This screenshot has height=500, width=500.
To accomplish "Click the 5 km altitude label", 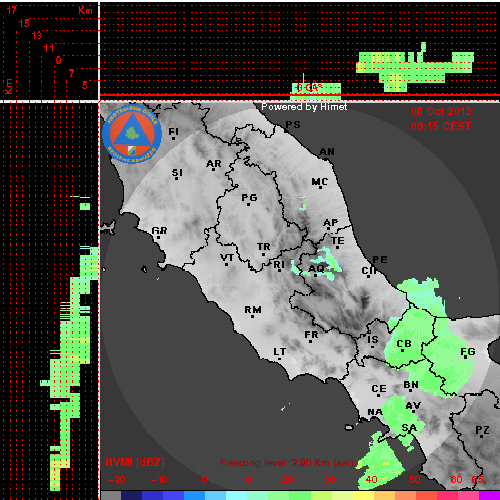I will pos(84,85).
